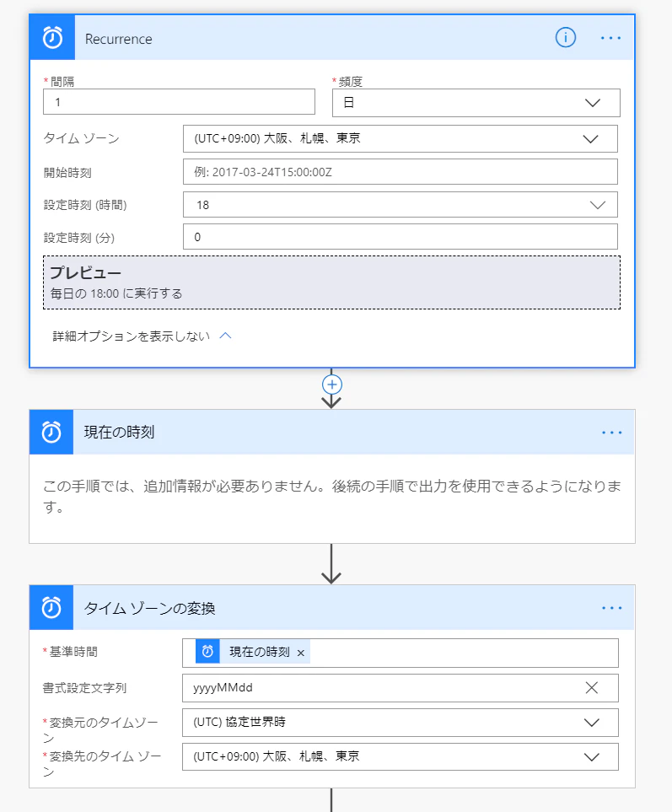Click the clock icon in the 現在の時刻 token

coord(207,652)
